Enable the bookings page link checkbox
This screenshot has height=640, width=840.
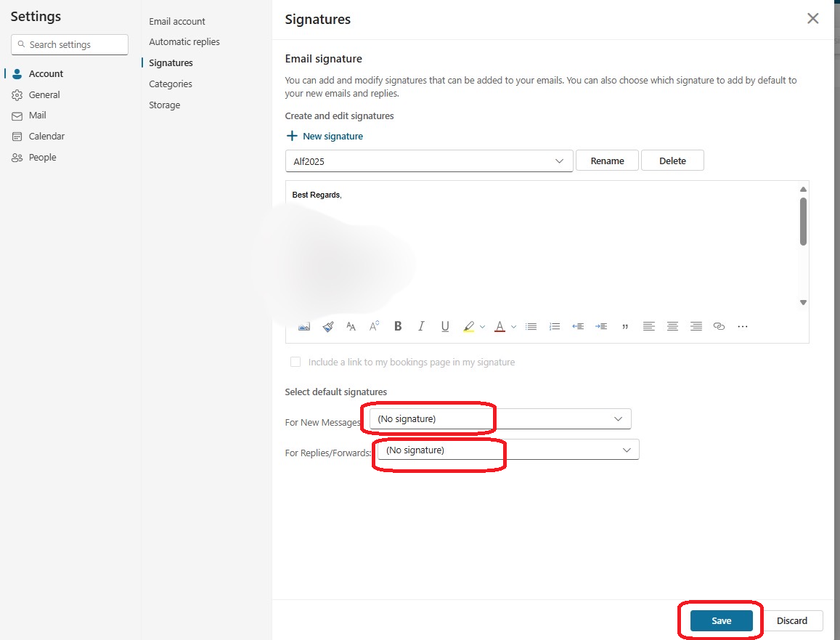click(x=295, y=362)
